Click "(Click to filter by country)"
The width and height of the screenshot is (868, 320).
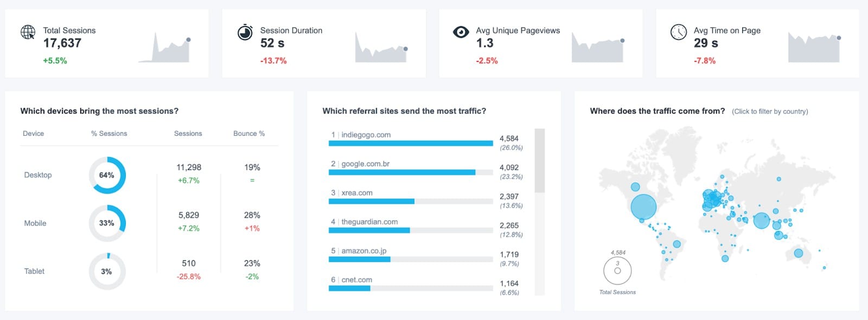pyautogui.click(x=770, y=111)
